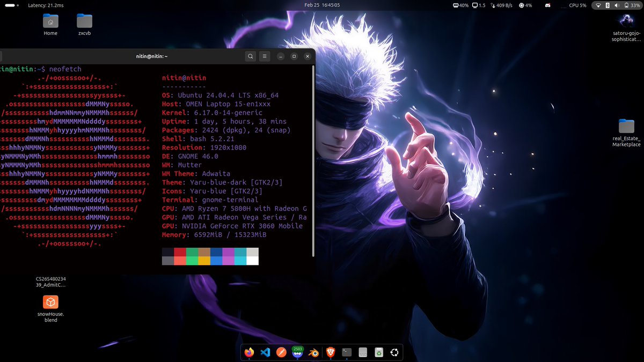This screenshot has width=644, height=362.
Task: Click the memory 40% indicator
Action: tap(461, 5)
